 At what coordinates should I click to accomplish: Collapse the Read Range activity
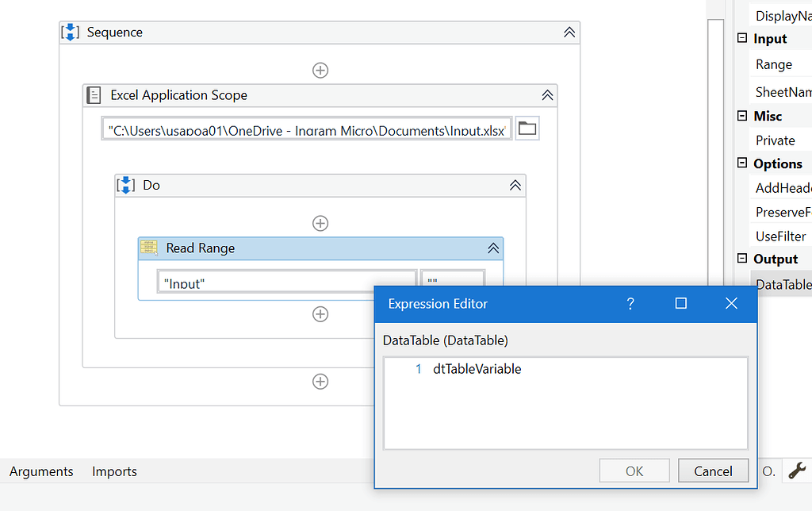point(493,248)
